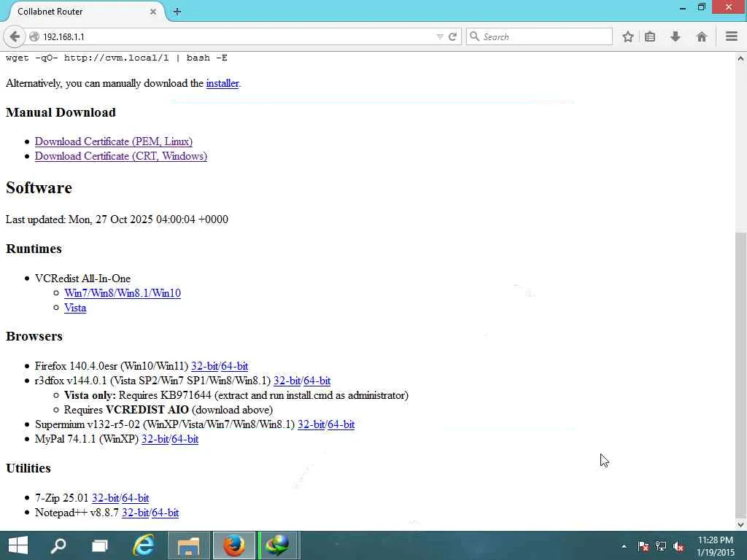Download Supermium v132-r5-02 64-bit
Image resolution: width=747 pixels, height=560 pixels.
pos(341,424)
